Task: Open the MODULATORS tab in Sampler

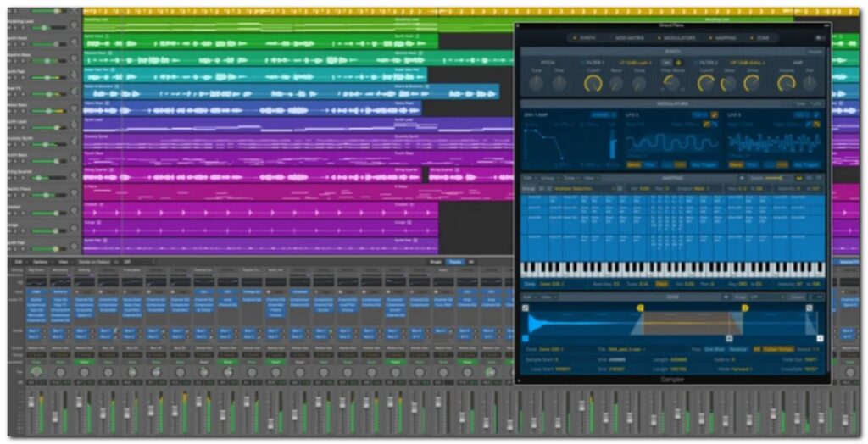Action: (679, 38)
